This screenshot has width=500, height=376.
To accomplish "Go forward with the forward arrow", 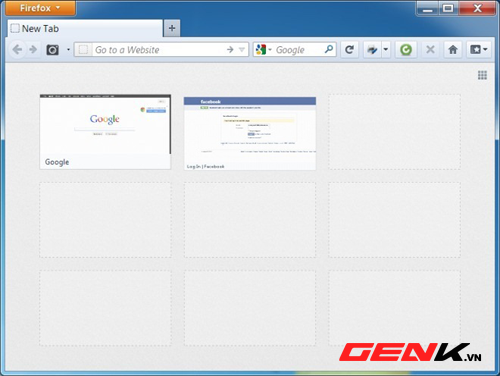I will pyautogui.click(x=33, y=50).
